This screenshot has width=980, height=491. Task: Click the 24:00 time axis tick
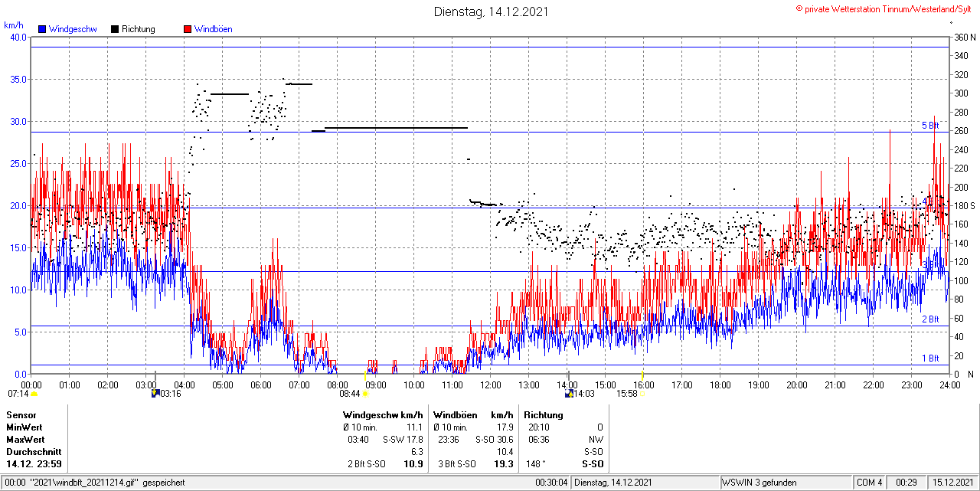(949, 384)
